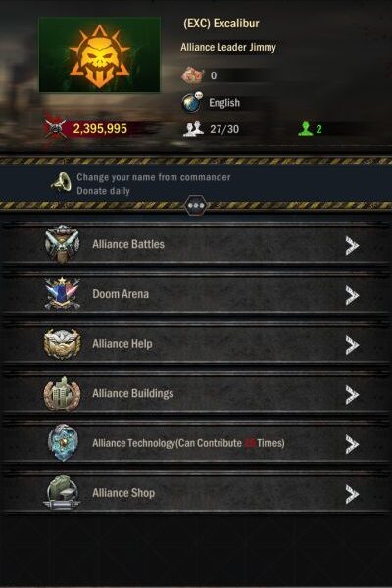Image resolution: width=392 pixels, height=588 pixels.
Task: Open Alliance Battles menu item
Action: coord(196,244)
